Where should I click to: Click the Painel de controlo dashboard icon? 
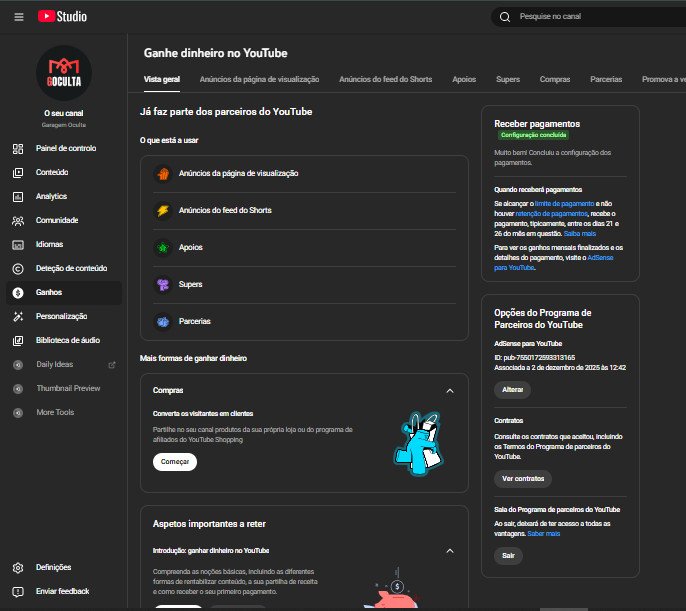[18, 149]
